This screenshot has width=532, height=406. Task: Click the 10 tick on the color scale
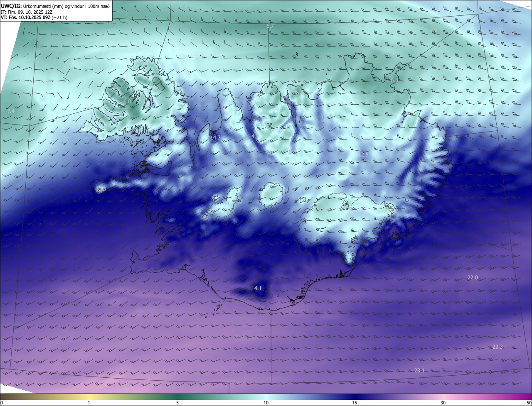pos(266,403)
